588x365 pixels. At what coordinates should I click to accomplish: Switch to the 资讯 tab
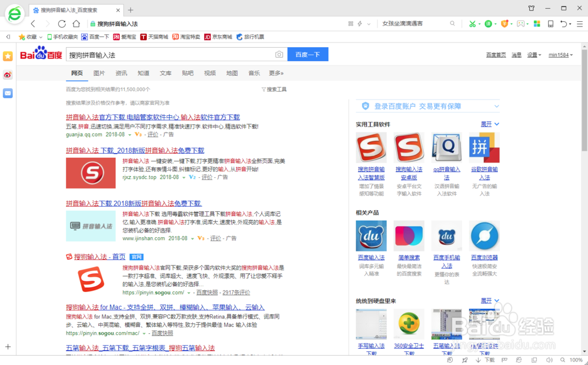(x=121, y=73)
